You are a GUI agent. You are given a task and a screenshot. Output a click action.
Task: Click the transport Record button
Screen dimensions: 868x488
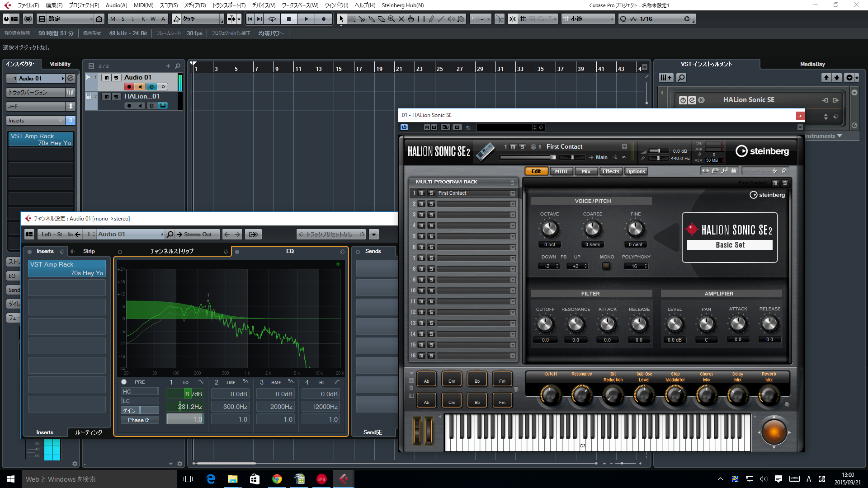coord(323,19)
